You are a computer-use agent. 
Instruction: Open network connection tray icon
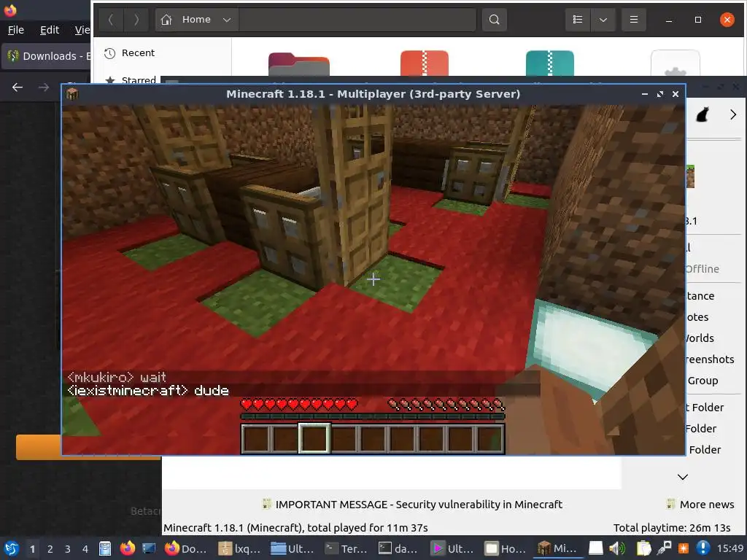(x=664, y=548)
